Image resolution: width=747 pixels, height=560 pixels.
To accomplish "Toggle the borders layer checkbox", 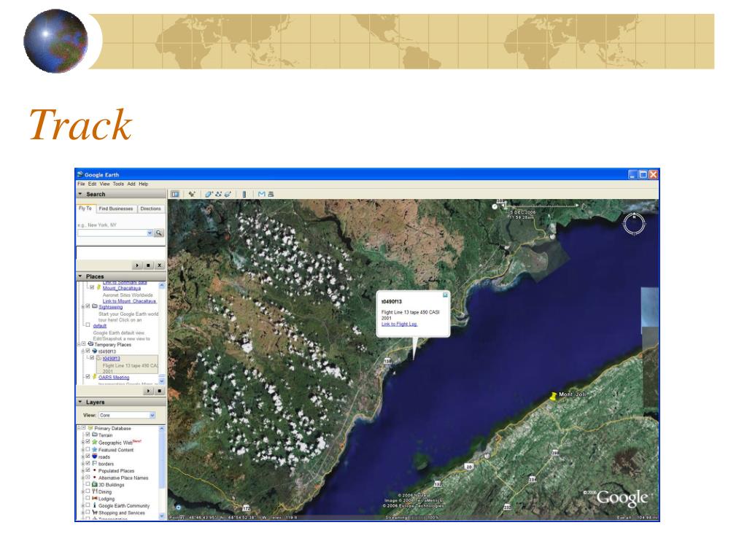I will 88,463.
